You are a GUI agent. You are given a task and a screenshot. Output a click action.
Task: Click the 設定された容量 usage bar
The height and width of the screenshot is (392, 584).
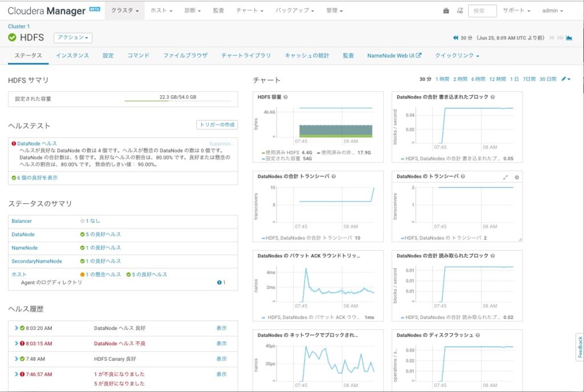pyautogui.click(x=178, y=100)
